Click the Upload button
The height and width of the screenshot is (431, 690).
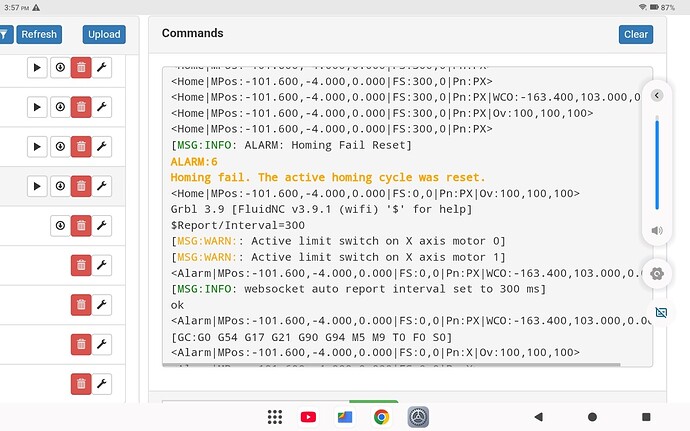(x=104, y=34)
